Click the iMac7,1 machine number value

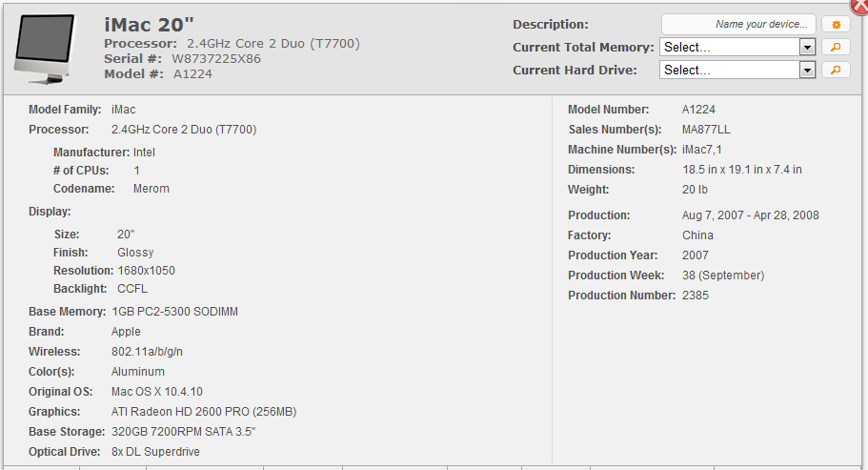pyautogui.click(x=702, y=150)
